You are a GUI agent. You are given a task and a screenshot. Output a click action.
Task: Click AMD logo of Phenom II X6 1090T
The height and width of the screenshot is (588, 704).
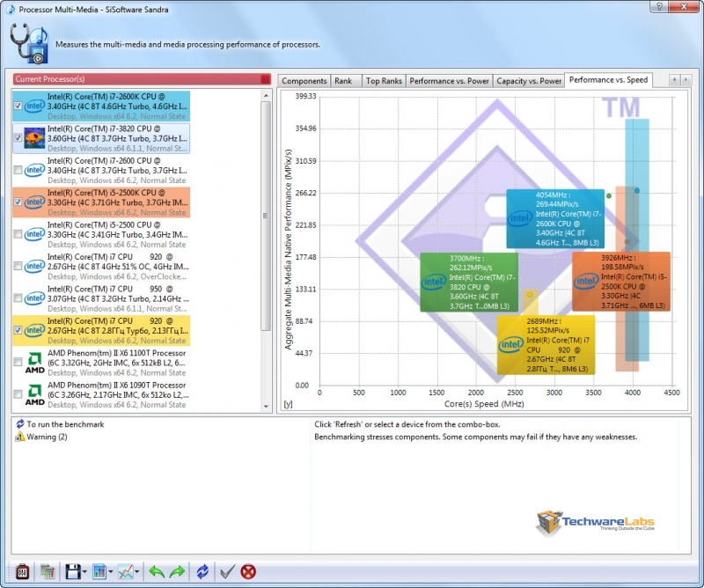(34, 395)
